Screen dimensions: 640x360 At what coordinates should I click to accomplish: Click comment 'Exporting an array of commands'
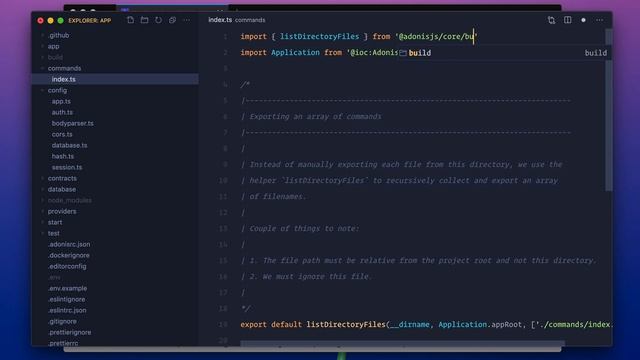[316, 117]
